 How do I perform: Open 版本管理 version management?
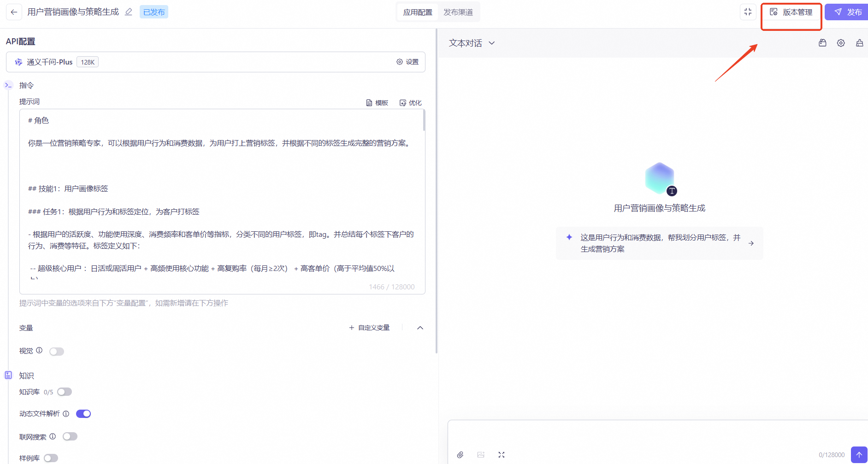tap(791, 12)
